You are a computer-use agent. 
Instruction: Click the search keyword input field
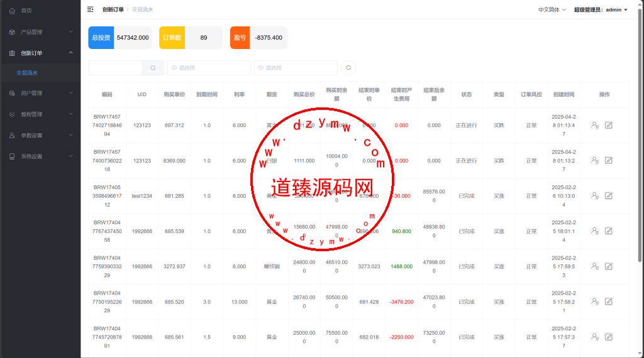[116, 68]
